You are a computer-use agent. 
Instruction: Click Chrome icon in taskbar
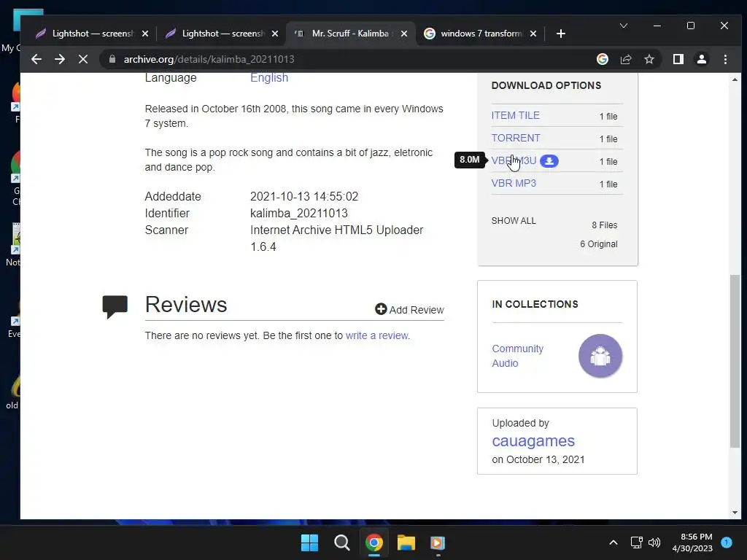coord(374,542)
